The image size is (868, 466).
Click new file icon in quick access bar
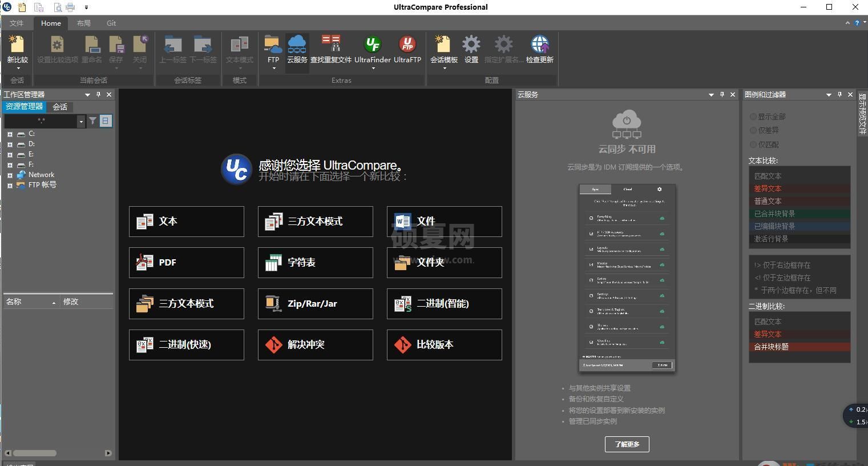coord(22,7)
